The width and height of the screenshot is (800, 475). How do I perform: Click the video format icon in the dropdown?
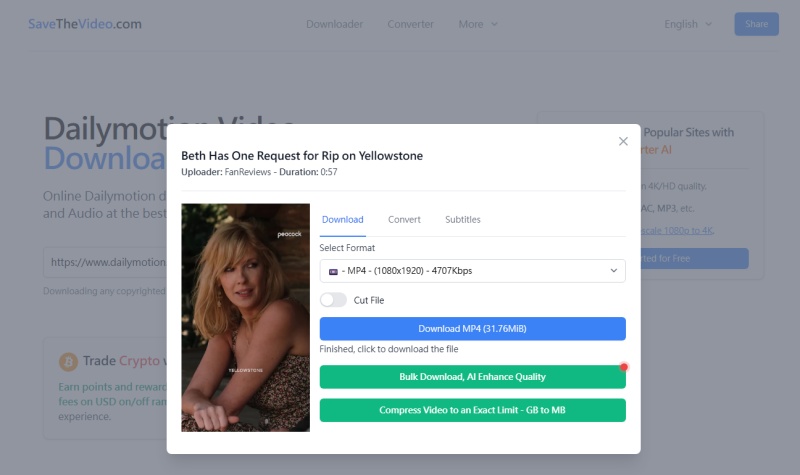(x=333, y=271)
